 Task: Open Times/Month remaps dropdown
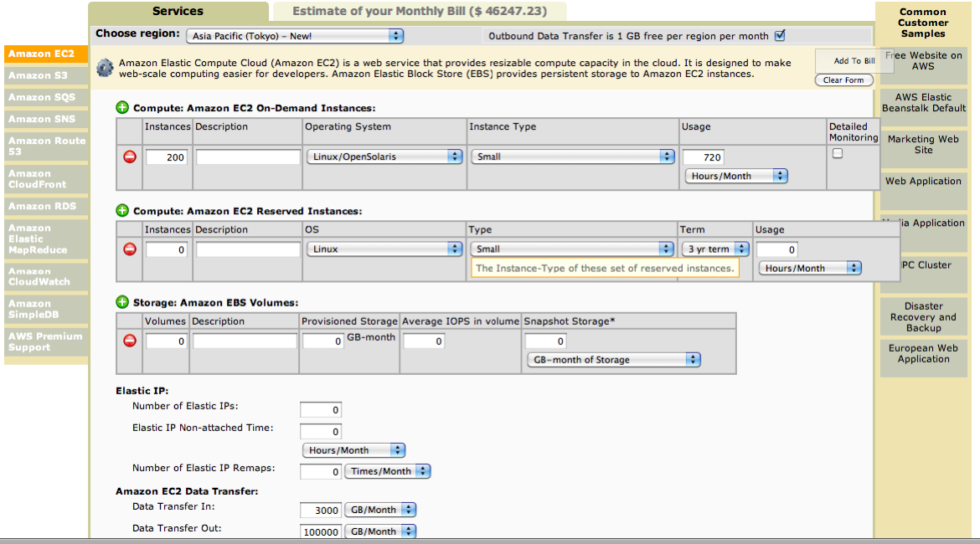coord(388,471)
